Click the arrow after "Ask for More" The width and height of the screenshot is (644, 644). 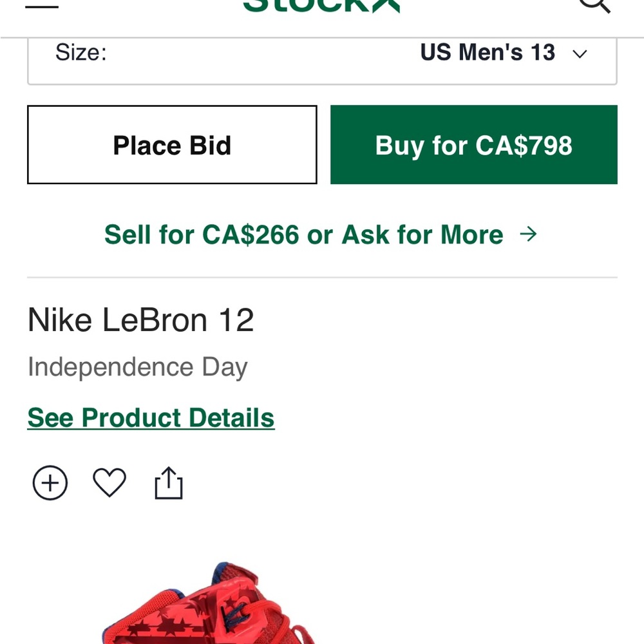(529, 234)
